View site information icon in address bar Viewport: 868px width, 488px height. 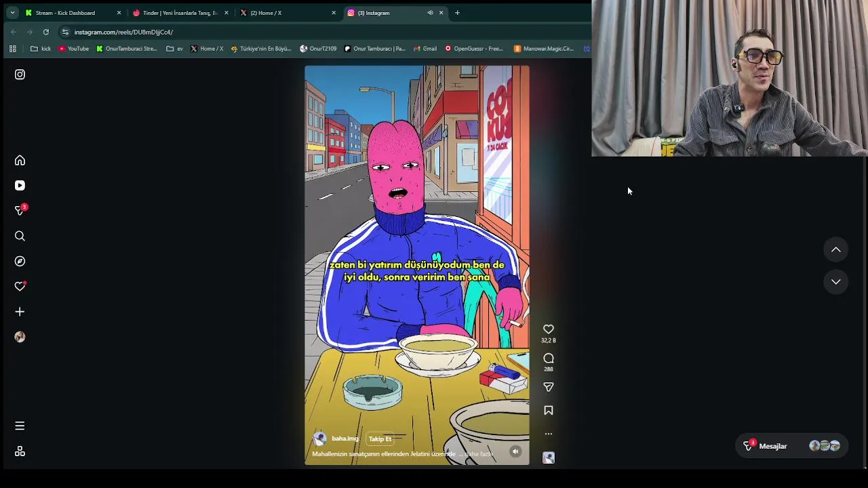(x=65, y=32)
